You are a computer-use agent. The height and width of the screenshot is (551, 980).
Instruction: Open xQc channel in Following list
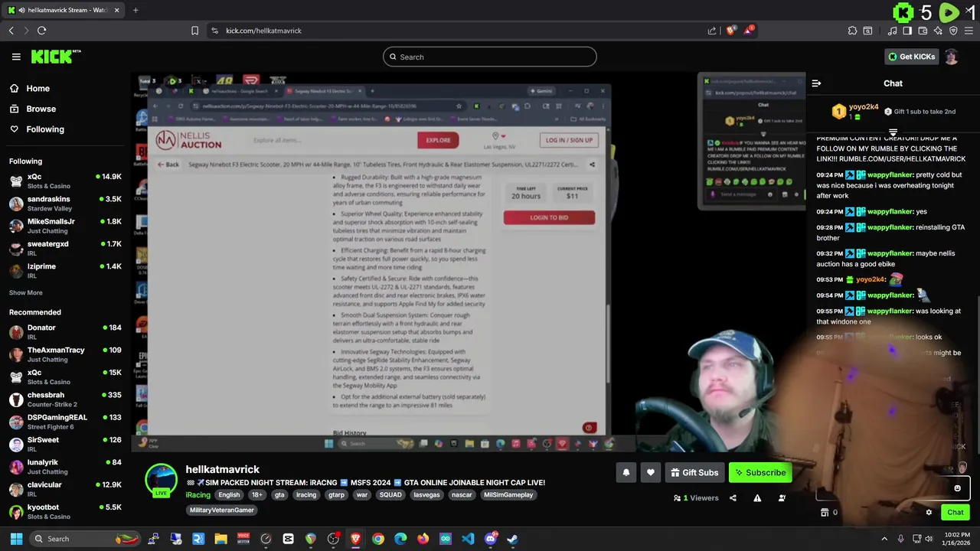coord(65,181)
